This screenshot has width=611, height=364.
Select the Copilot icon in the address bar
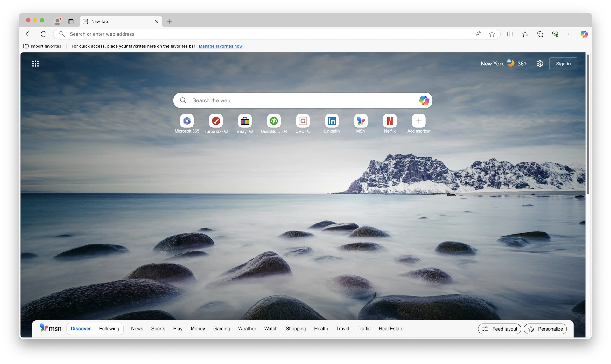584,34
